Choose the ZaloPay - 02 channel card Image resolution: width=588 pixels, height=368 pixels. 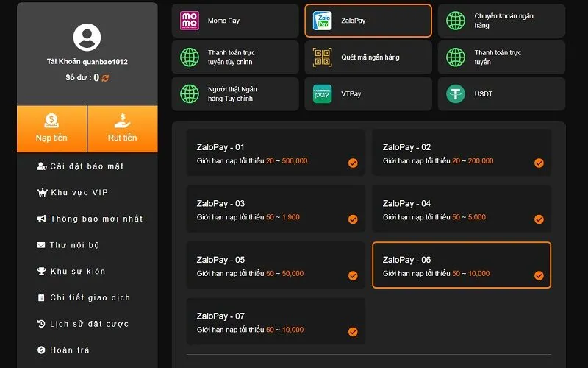tap(461, 153)
